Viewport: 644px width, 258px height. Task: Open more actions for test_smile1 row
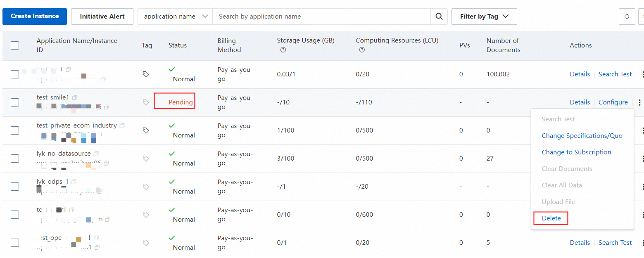(639, 102)
